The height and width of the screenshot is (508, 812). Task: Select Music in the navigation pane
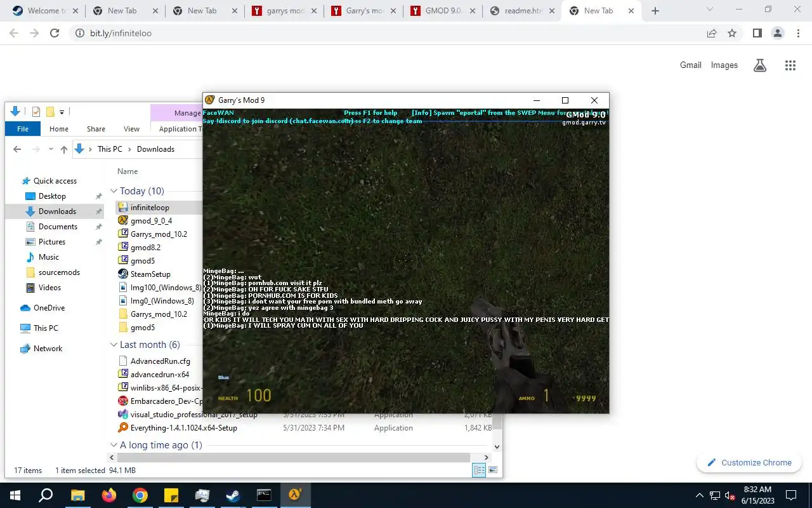point(48,257)
